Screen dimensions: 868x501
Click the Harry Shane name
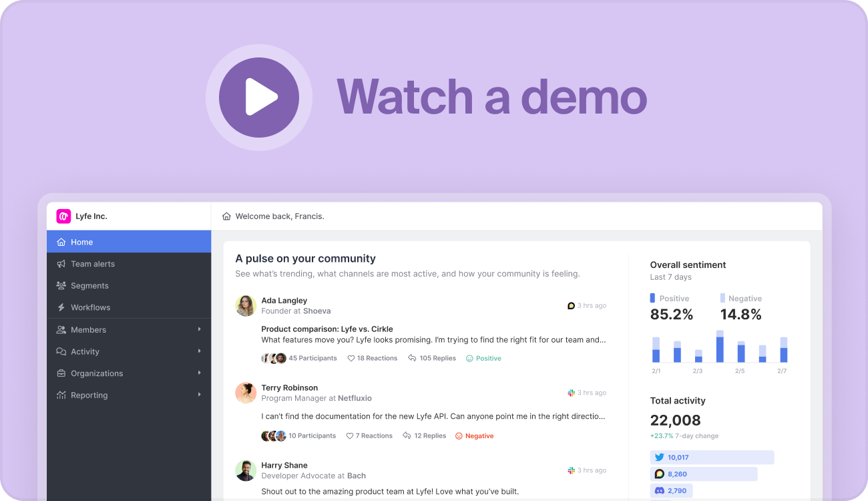coord(284,465)
